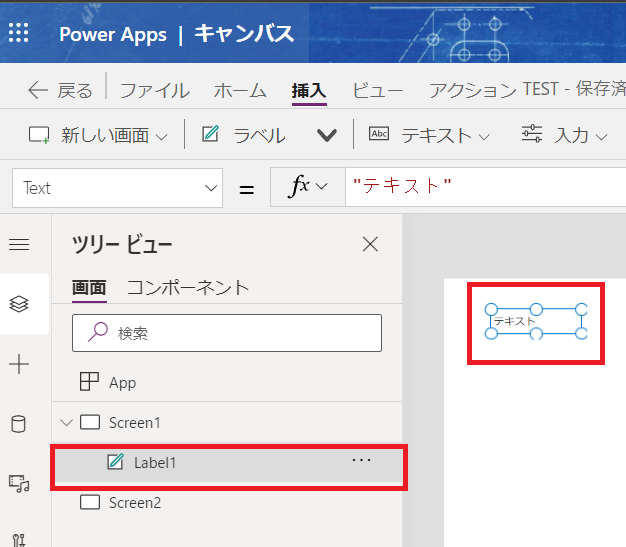This screenshot has width=626, height=547.
Task: Open the Home tab
Action: coord(240,90)
